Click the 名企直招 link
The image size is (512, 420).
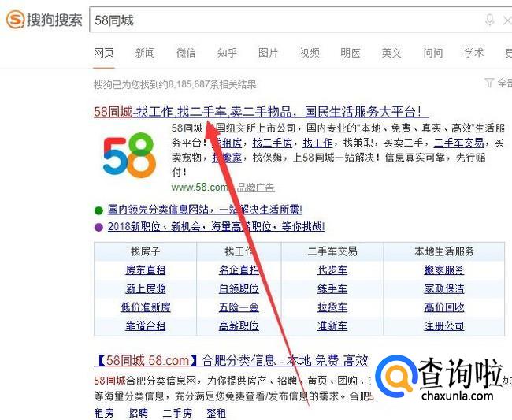239,270
